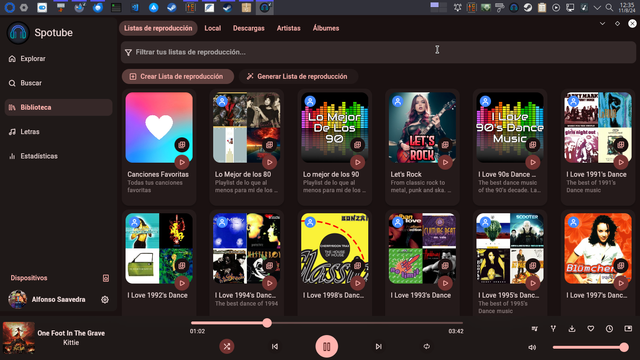Play I Love 1993's Dance playlist
Viewport: 640px width, 360px height.
pyautogui.click(x=445, y=283)
